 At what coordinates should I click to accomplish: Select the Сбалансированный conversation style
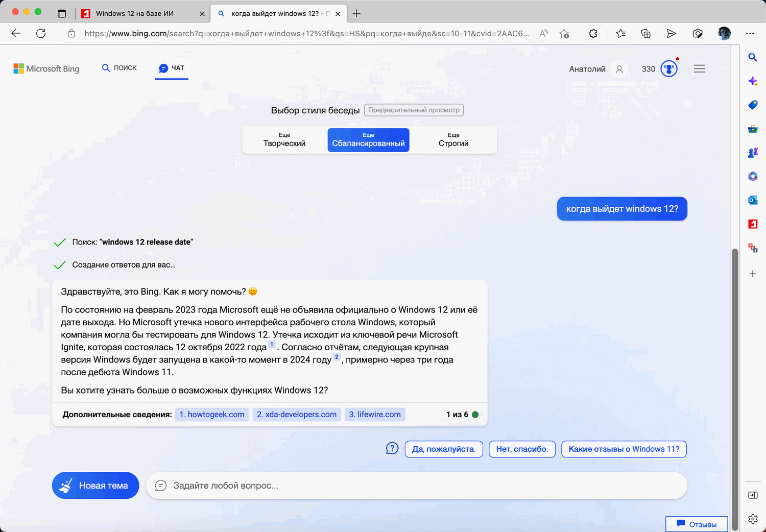pos(368,140)
